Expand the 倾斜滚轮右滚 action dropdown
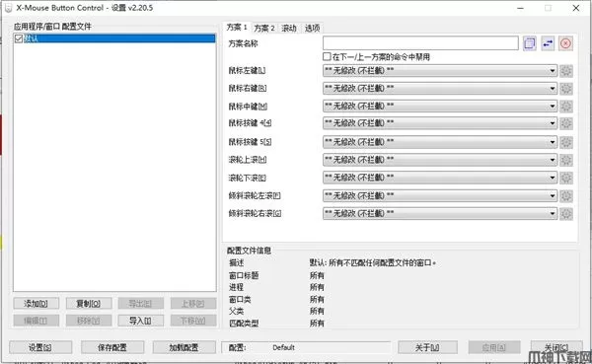The height and width of the screenshot is (364, 592). (440, 214)
